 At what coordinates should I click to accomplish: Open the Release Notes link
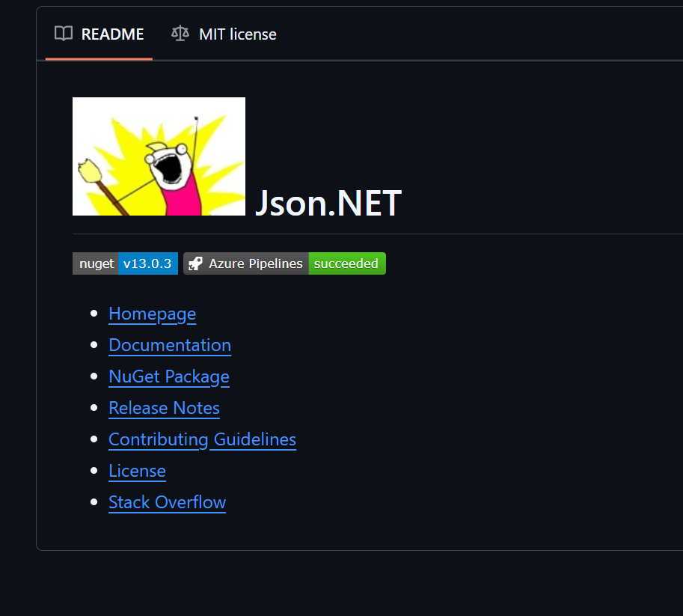tap(165, 408)
